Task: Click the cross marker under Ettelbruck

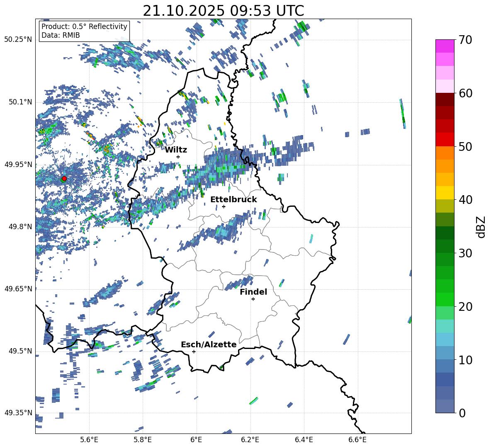Action: coord(224,206)
